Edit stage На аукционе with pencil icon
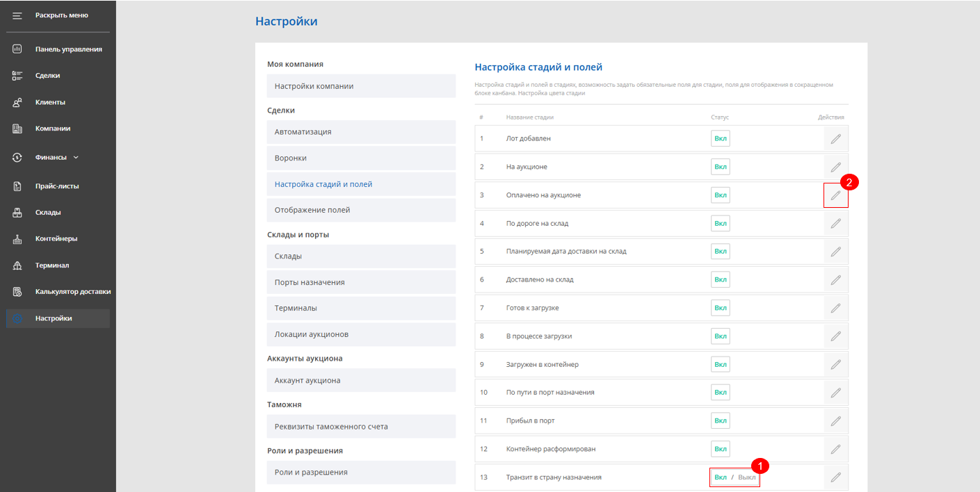 point(835,167)
